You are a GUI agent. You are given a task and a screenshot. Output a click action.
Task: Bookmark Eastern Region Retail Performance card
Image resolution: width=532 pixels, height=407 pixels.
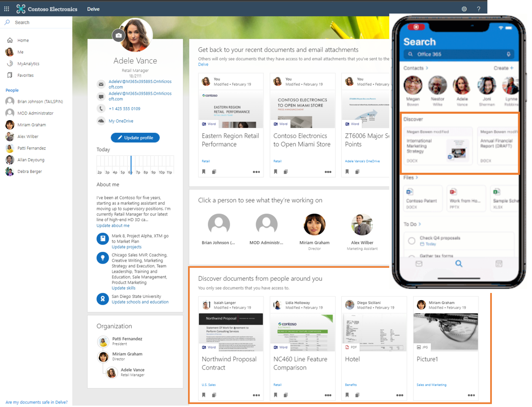tap(204, 172)
